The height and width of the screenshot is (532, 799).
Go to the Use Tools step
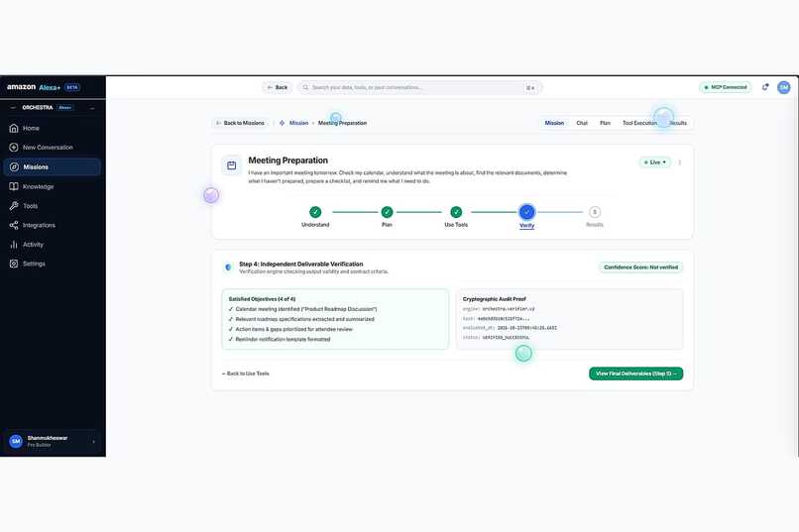click(x=456, y=212)
